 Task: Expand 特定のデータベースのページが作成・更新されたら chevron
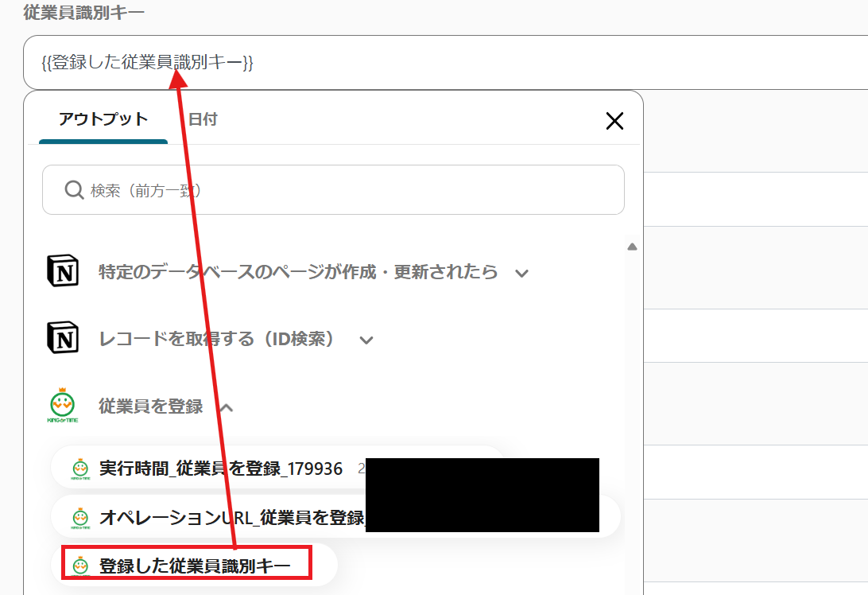click(x=521, y=273)
